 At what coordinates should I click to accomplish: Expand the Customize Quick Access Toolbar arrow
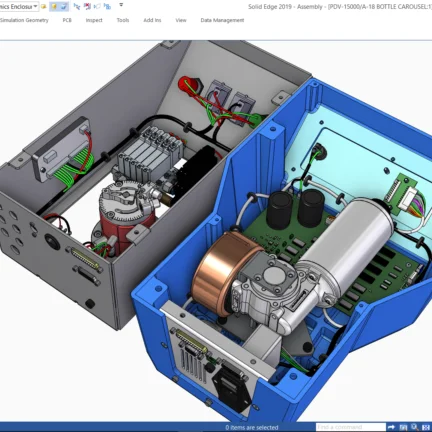(x=121, y=5)
